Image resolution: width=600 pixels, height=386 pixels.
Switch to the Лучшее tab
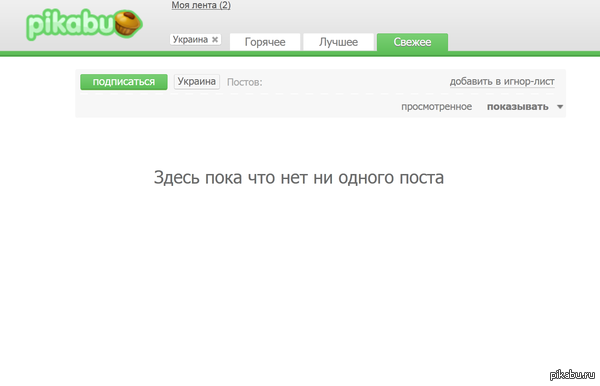tap(338, 42)
